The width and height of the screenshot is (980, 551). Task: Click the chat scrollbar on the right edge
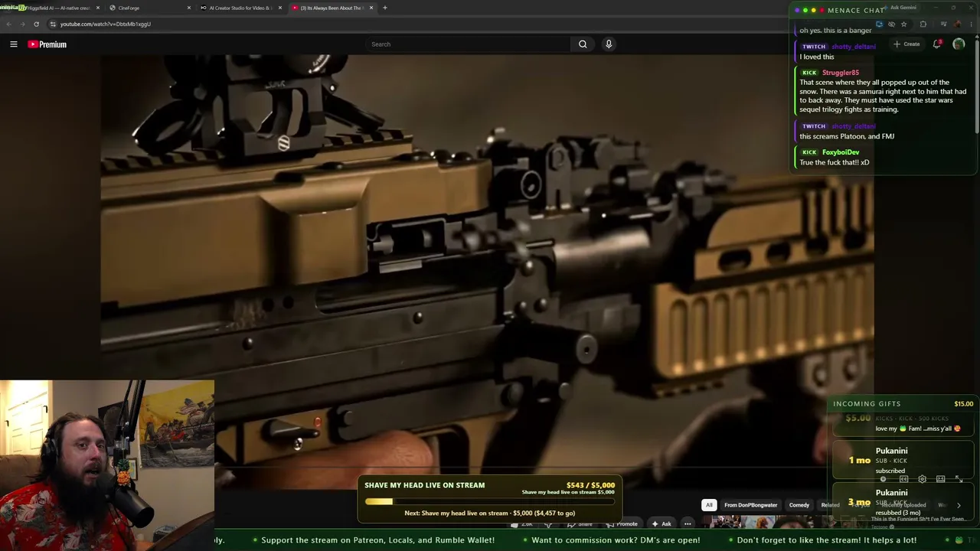click(977, 88)
